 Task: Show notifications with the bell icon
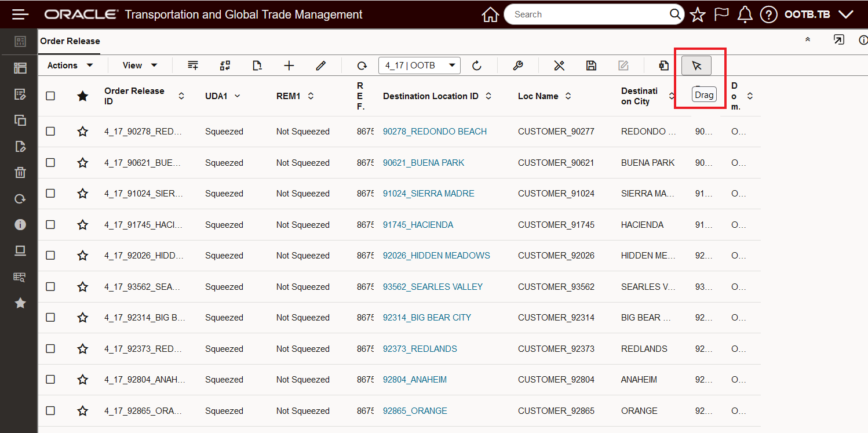pos(745,14)
